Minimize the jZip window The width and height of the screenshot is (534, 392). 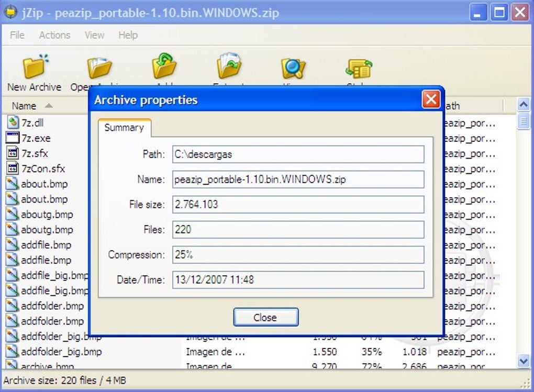click(478, 13)
